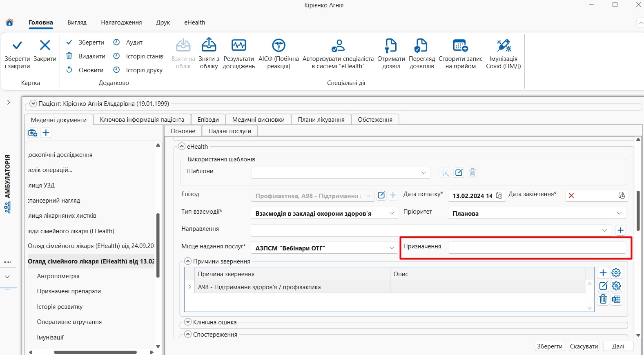Switch to the Вигляд ribbon tab
644x355 pixels.
pyautogui.click(x=77, y=22)
